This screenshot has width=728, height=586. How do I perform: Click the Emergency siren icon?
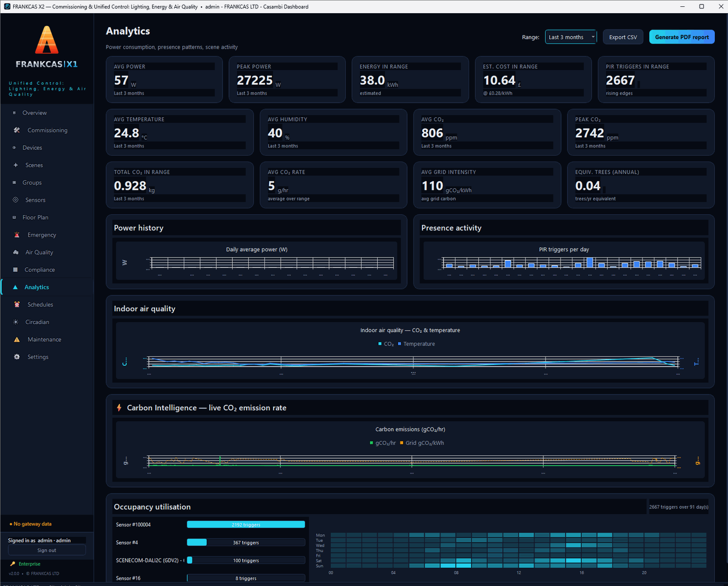[x=17, y=235]
